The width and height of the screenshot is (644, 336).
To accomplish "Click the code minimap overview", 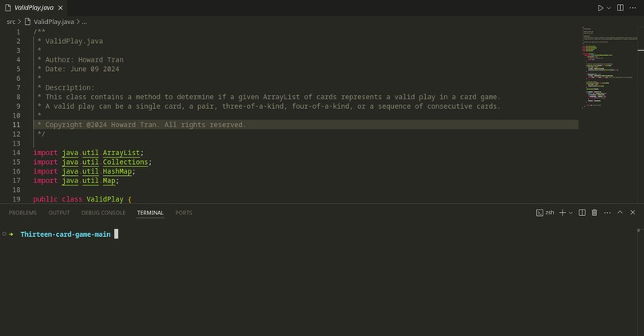I will [x=608, y=68].
